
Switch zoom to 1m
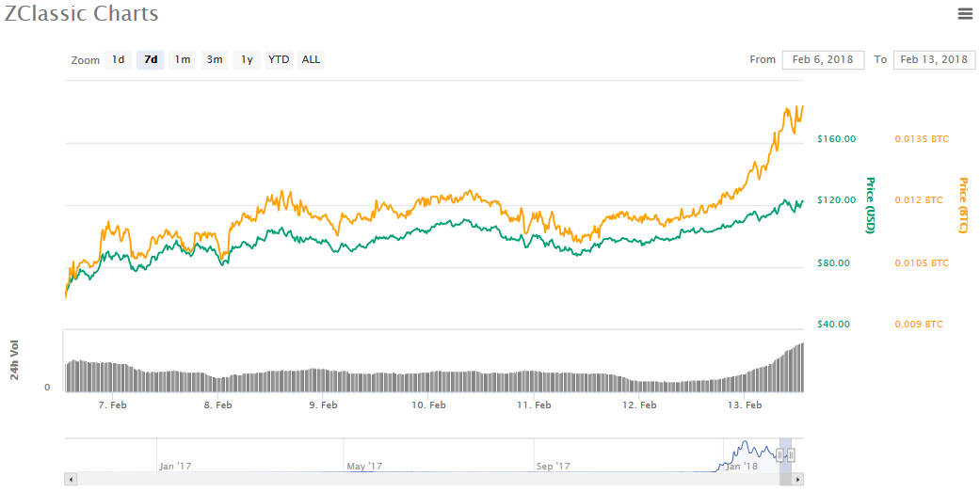pos(183,60)
